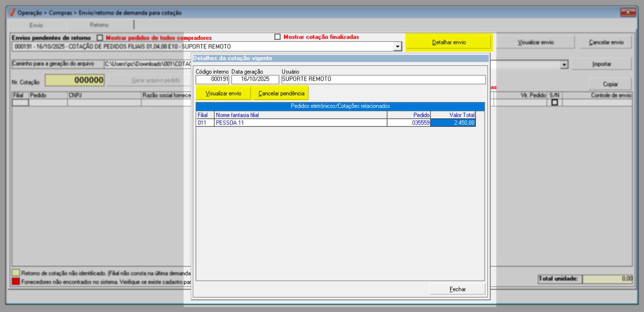The height and width of the screenshot is (312, 644).
Task: Click the Pedido column header
Action: [x=409, y=115]
